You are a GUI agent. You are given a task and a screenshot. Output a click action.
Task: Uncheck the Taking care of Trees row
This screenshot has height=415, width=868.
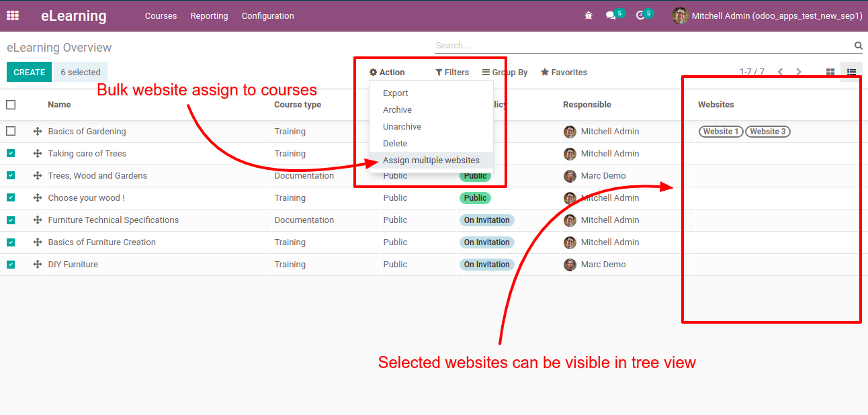[x=11, y=154]
